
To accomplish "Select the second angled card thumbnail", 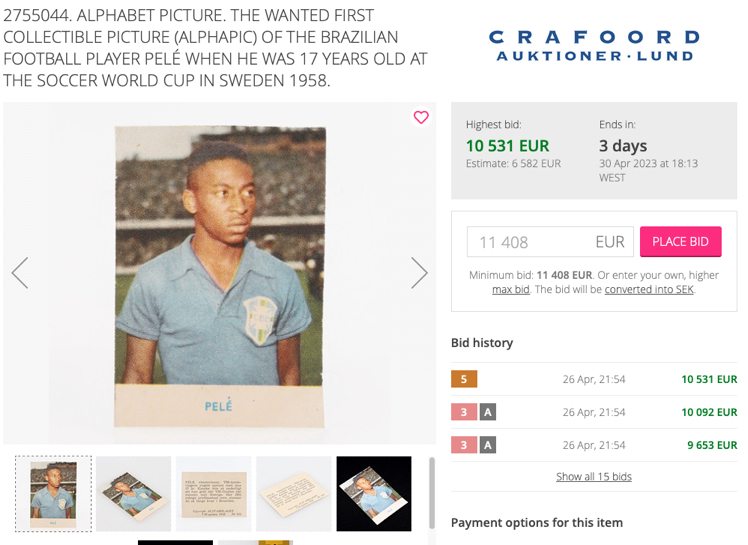I will click(133, 494).
